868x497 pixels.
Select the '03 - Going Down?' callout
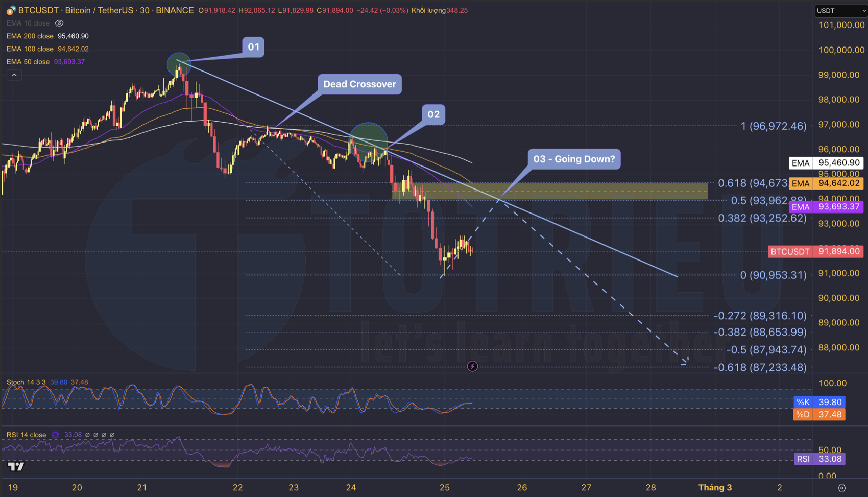click(x=574, y=159)
